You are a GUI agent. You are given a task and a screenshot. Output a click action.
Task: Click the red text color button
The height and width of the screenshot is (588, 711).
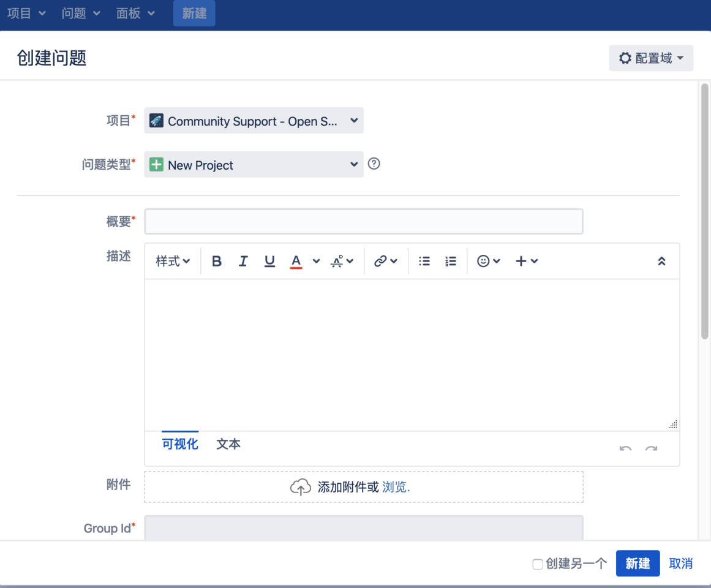[296, 261]
